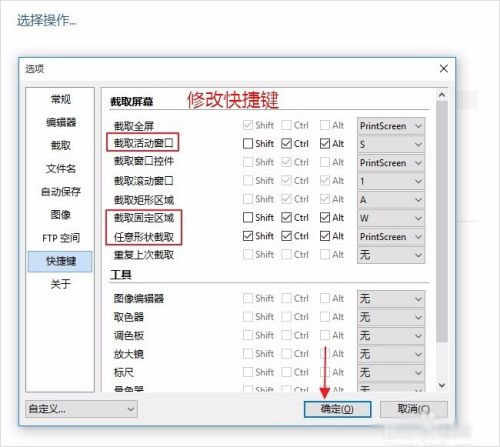The width and height of the screenshot is (500, 447).
Task: Open key dropdown for 图像编辑器
Action: pos(391,299)
